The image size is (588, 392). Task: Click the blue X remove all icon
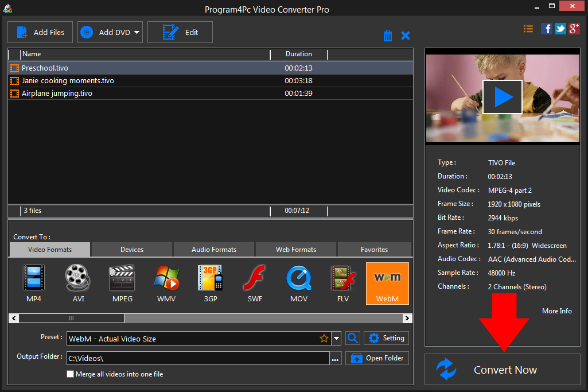click(406, 36)
